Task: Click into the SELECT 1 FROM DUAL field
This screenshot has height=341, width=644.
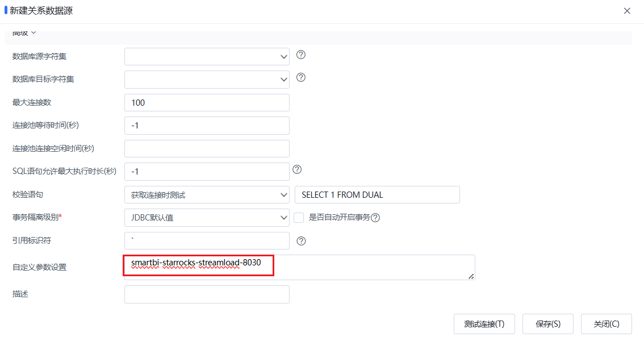Action: pyautogui.click(x=377, y=195)
